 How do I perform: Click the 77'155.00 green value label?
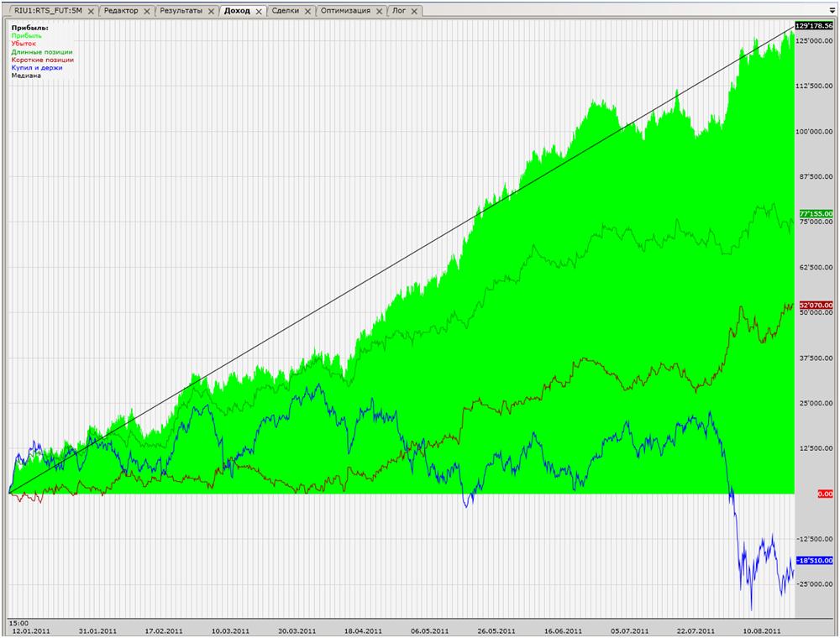click(816, 213)
